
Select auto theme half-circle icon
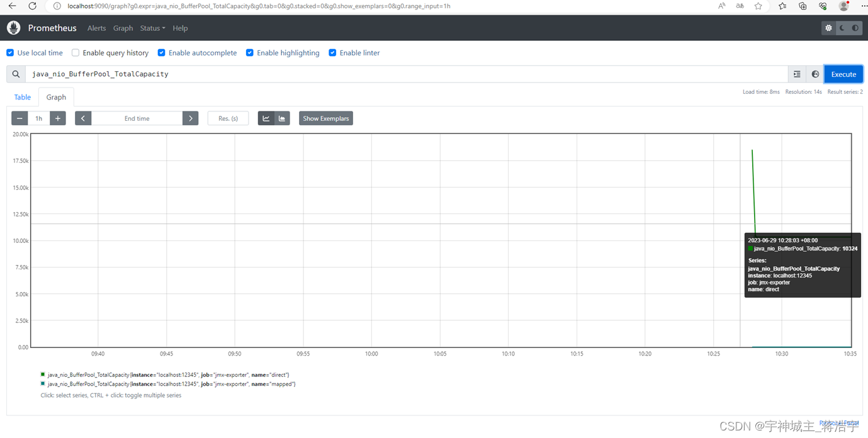(855, 28)
